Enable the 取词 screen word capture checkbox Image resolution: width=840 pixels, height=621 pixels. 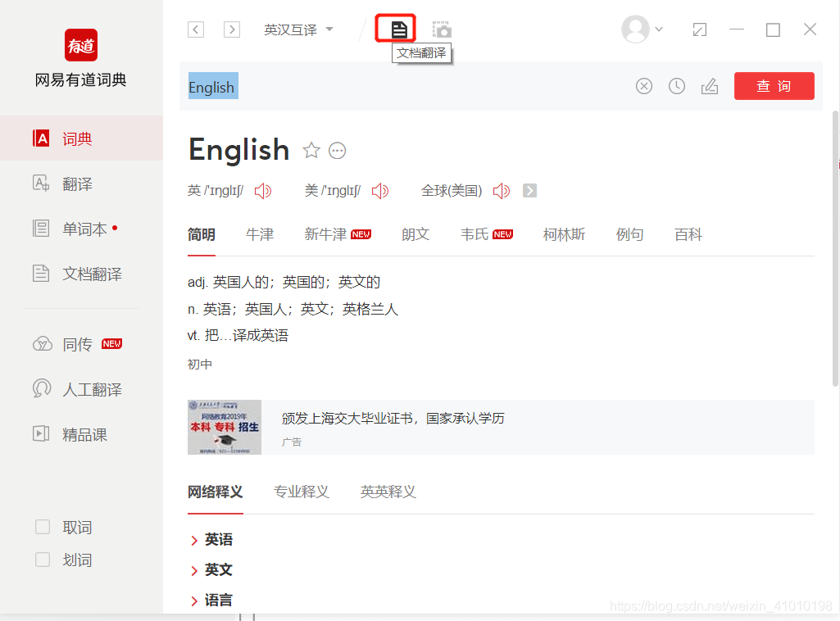click(42, 527)
